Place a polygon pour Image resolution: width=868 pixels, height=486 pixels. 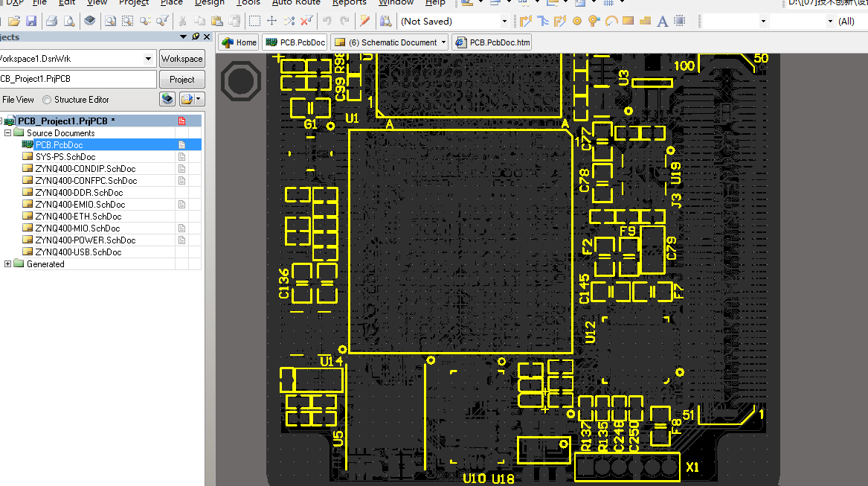coord(645,21)
